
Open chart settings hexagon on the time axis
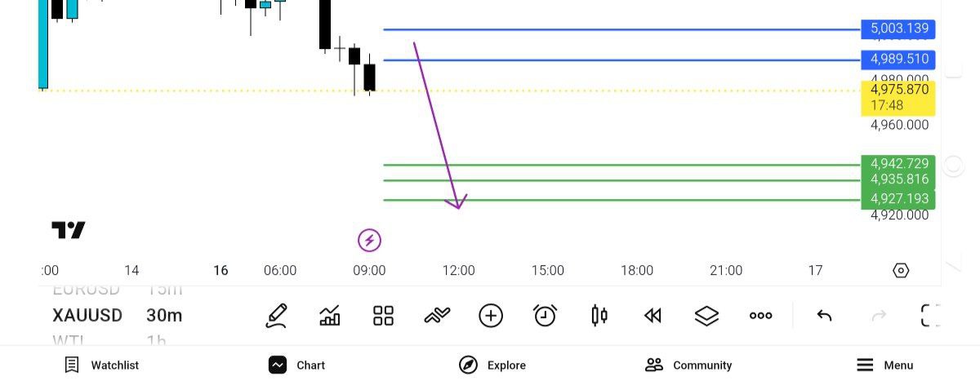[901, 270]
